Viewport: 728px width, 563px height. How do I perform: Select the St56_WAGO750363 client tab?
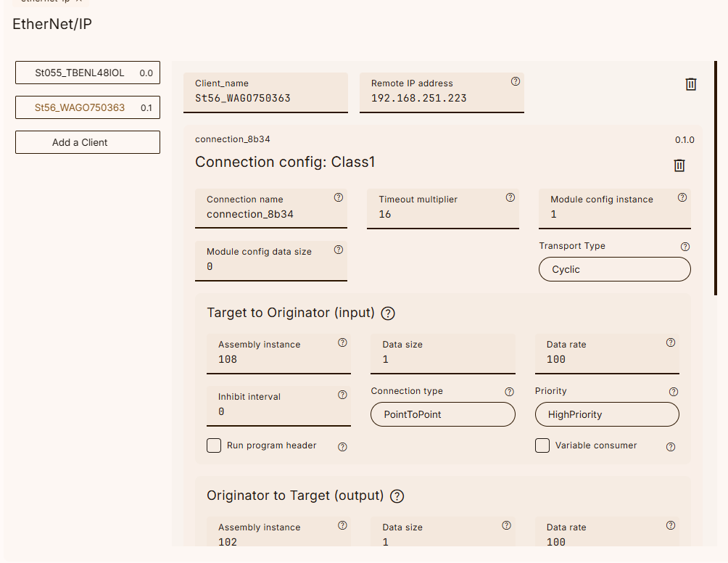[x=87, y=107]
